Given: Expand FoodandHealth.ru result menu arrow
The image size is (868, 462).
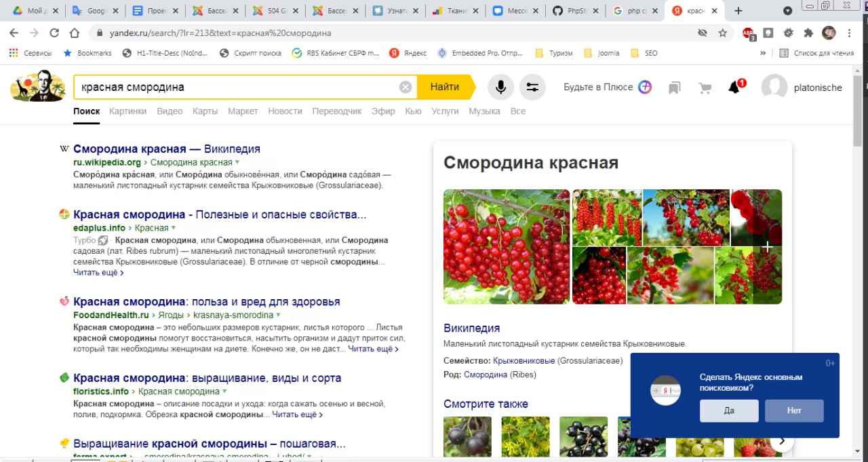Looking at the screenshot, I should (x=279, y=315).
